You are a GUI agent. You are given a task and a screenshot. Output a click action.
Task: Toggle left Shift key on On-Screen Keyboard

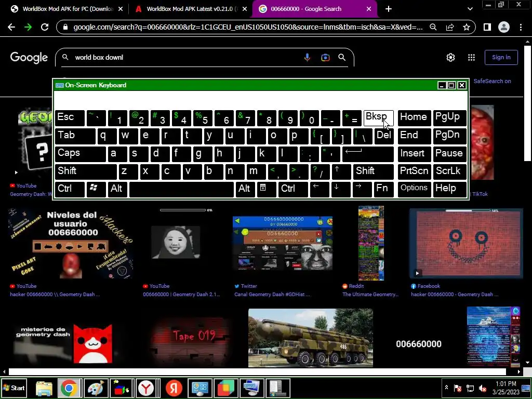point(86,171)
